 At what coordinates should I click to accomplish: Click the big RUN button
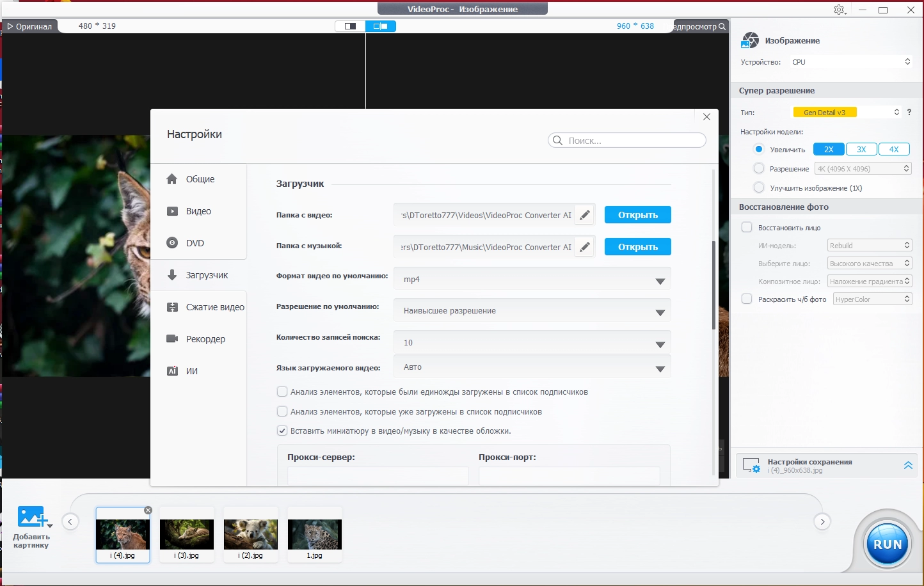tap(888, 544)
